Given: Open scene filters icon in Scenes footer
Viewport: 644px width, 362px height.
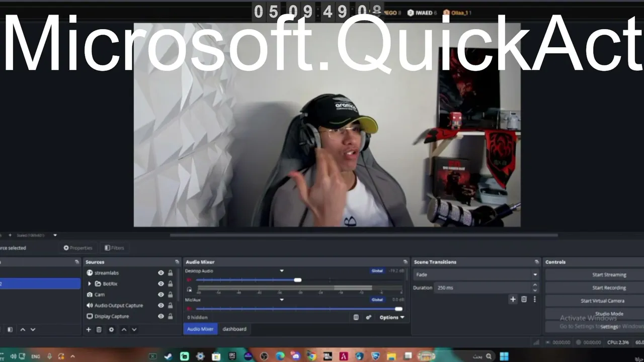Looking at the screenshot, I should click(x=10, y=330).
